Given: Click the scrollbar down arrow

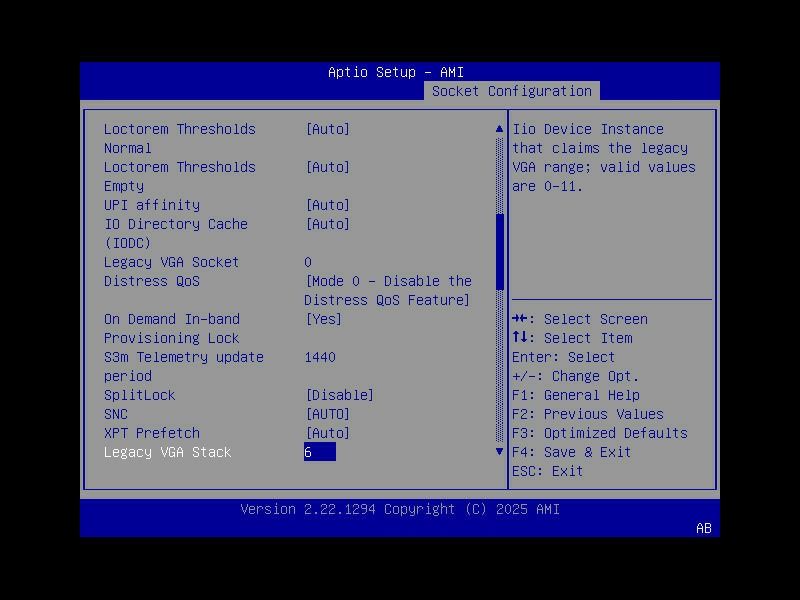Looking at the screenshot, I should tap(497, 452).
